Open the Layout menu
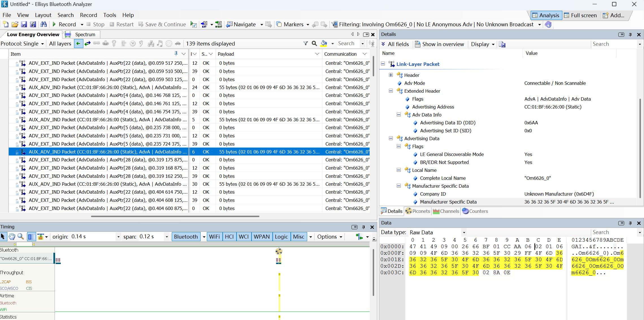The height and width of the screenshot is (320, 644). (43, 15)
